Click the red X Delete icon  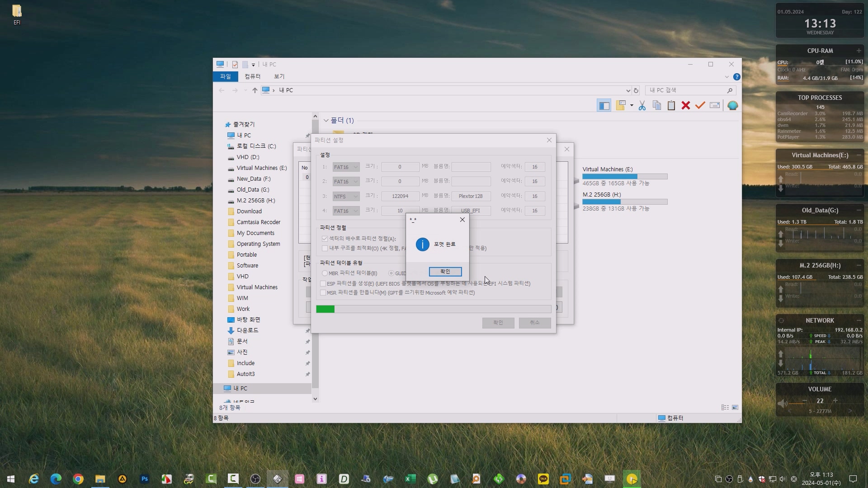point(686,106)
